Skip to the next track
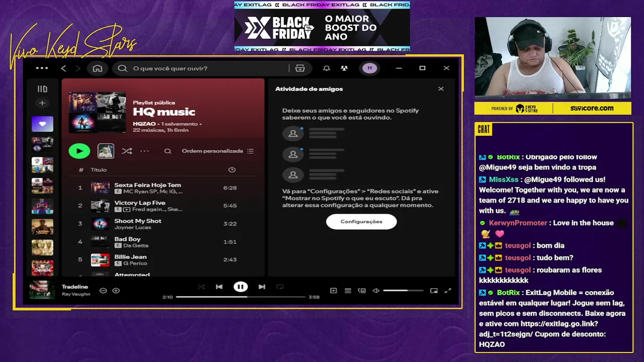The width and height of the screenshot is (644, 362). pos(262,287)
